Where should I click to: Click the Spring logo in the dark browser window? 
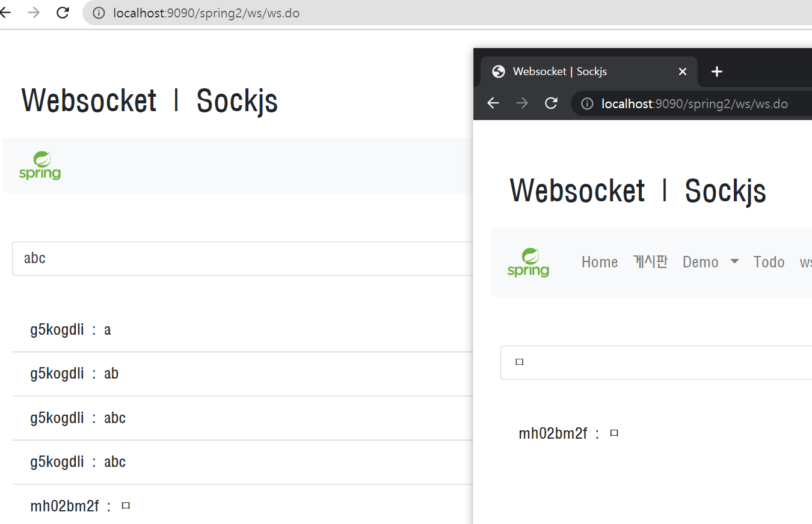(528, 262)
